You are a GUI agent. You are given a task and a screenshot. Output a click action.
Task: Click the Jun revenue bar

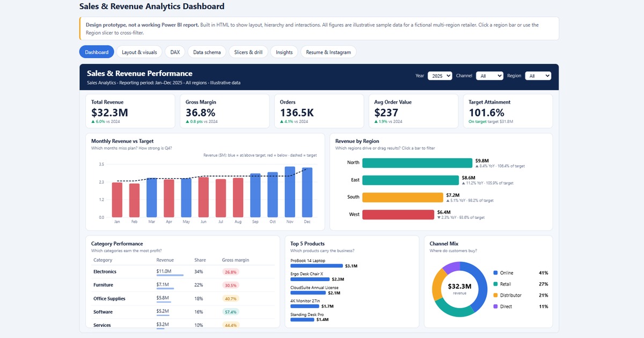click(x=203, y=197)
